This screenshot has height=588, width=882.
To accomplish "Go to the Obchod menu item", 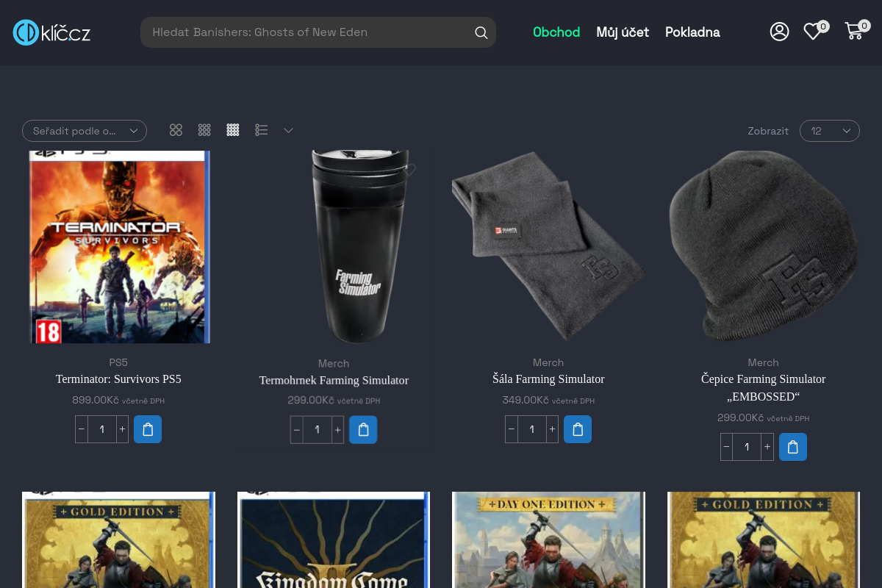I will [x=556, y=32].
